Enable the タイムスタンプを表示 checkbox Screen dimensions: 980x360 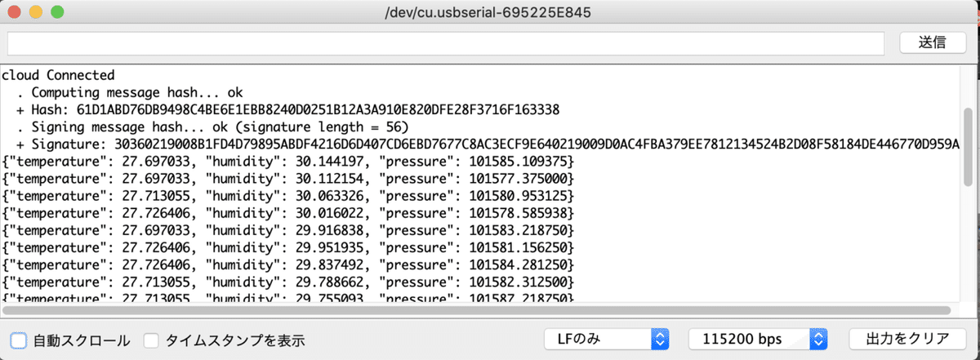click(151, 340)
